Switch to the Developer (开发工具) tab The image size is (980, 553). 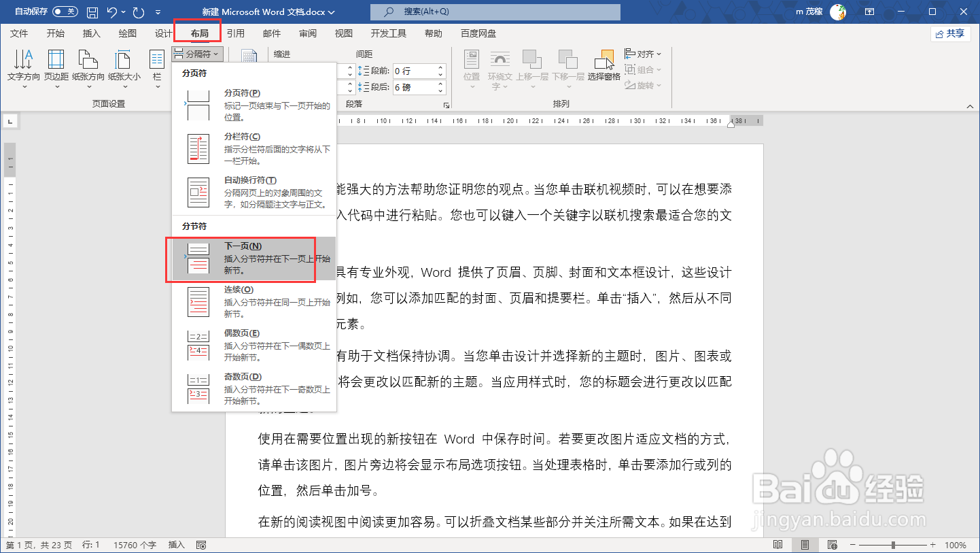tap(389, 33)
